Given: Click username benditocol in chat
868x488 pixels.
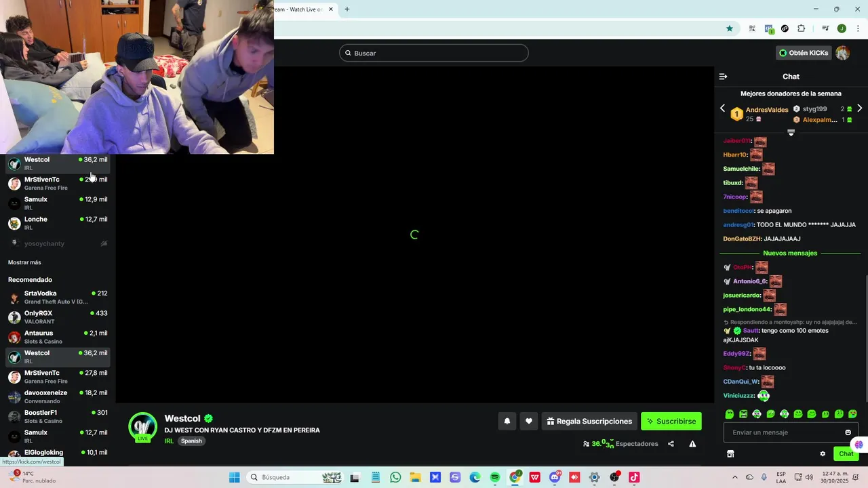Looking at the screenshot, I should click(x=738, y=211).
